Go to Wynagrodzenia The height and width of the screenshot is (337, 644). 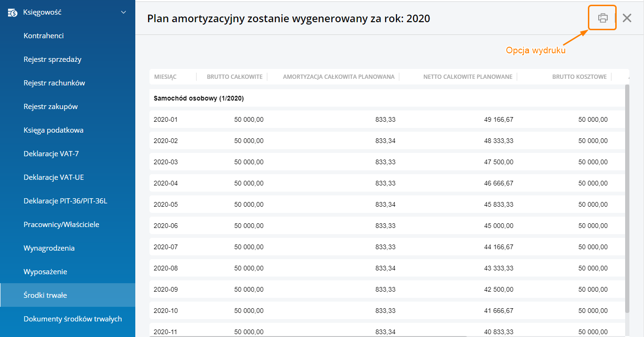coord(49,248)
